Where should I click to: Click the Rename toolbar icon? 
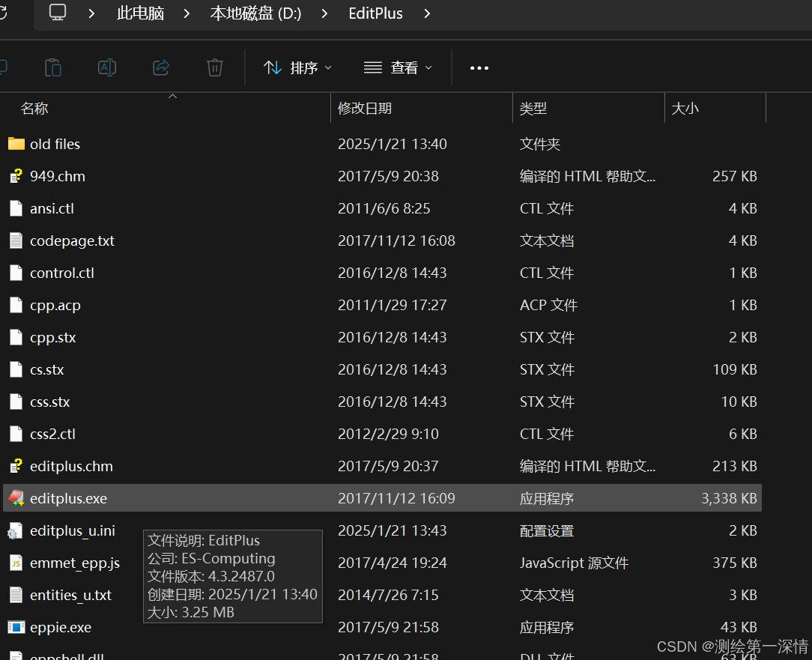coord(107,68)
